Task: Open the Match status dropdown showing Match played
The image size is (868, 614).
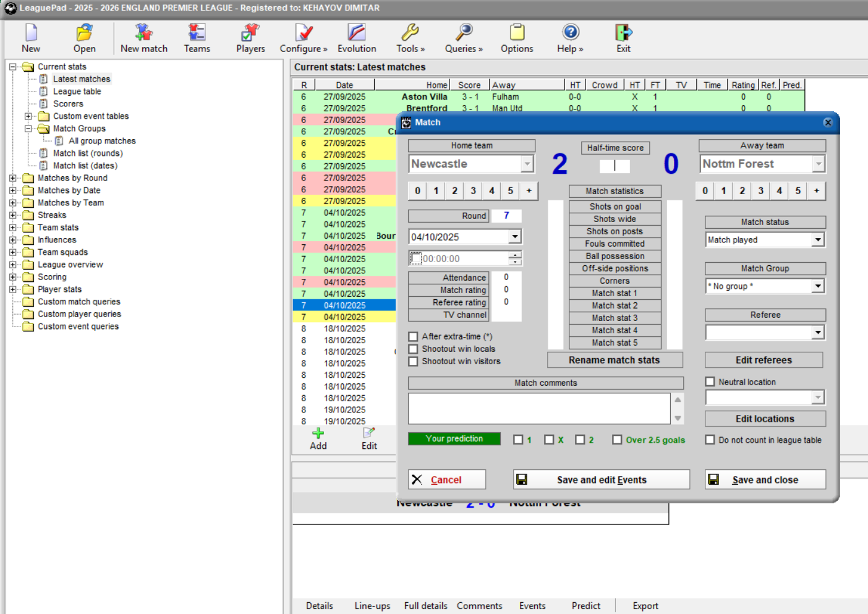Action: click(x=817, y=239)
